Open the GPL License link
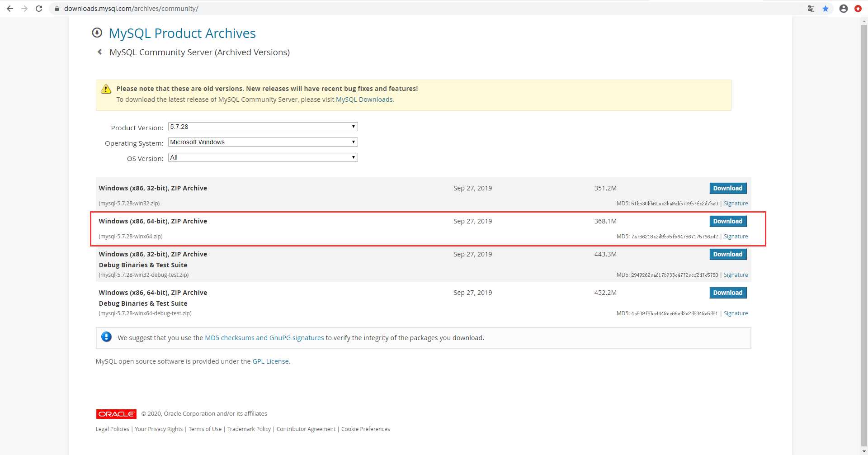The width and height of the screenshot is (868, 455). click(x=270, y=361)
